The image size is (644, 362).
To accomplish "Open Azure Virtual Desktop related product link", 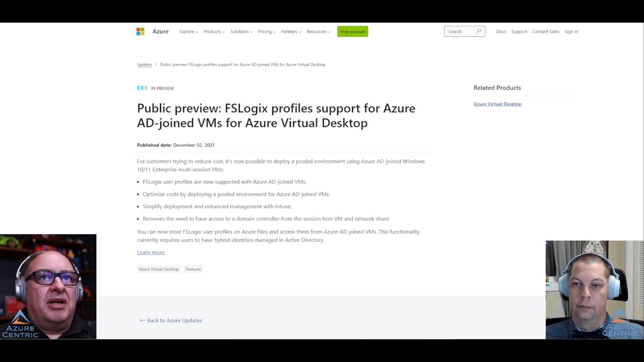I will 497,104.
